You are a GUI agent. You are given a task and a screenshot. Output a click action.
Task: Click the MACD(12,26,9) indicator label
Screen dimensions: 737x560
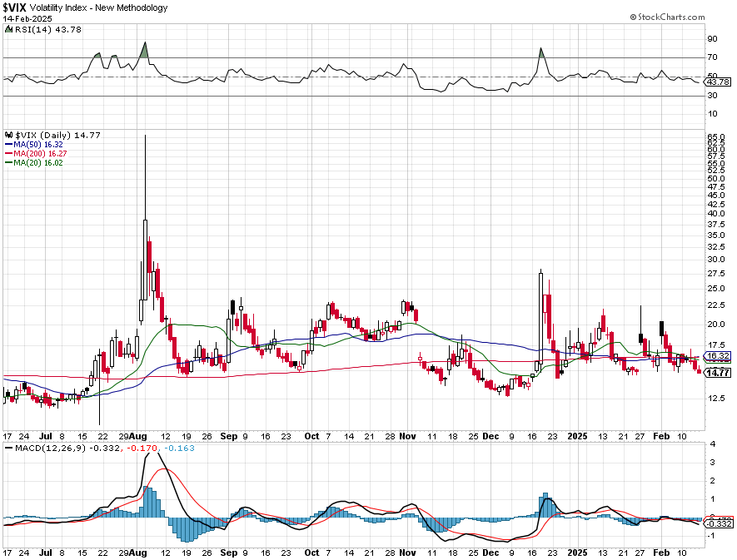pos(50,448)
